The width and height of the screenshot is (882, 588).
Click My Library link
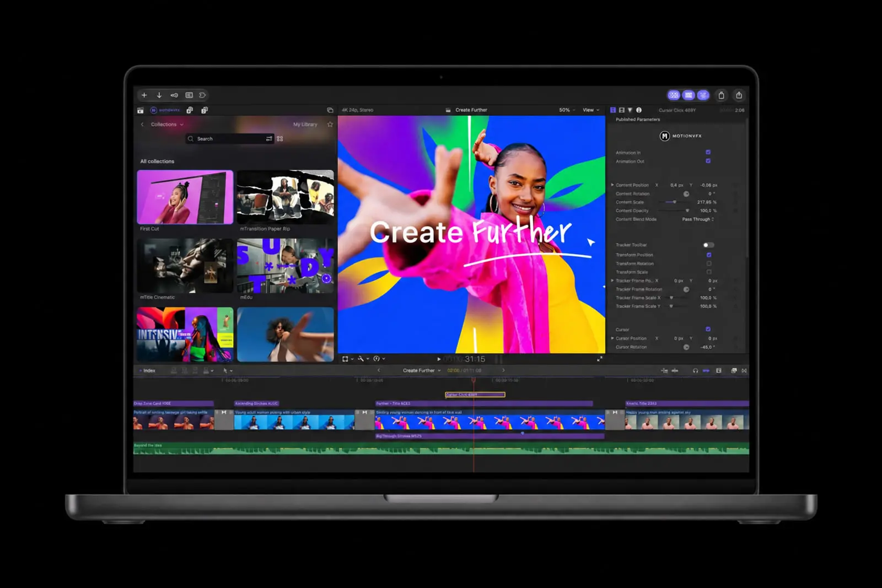pos(305,125)
